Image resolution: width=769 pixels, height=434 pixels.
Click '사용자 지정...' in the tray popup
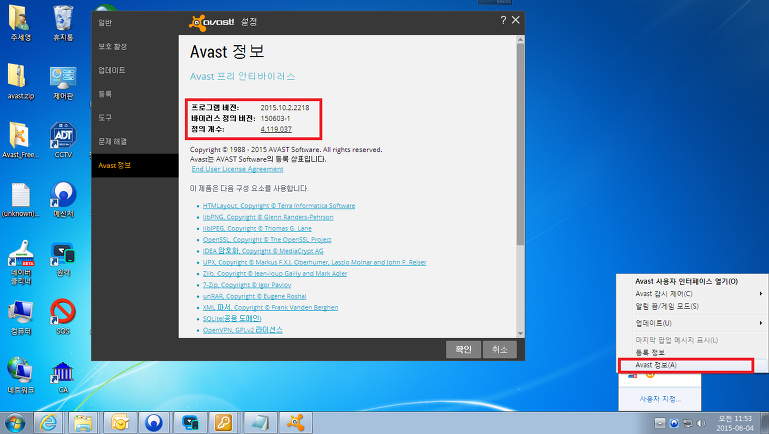tap(660, 399)
